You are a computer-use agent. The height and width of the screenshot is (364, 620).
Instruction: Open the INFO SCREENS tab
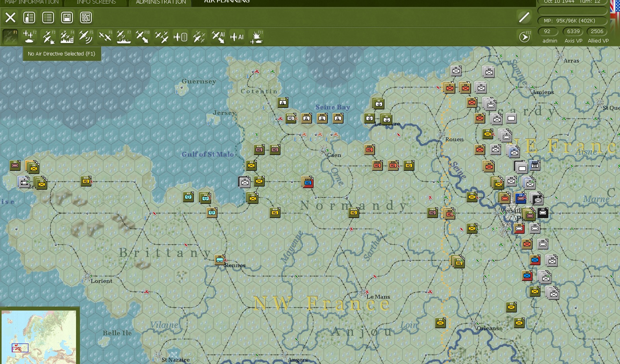click(96, 2)
